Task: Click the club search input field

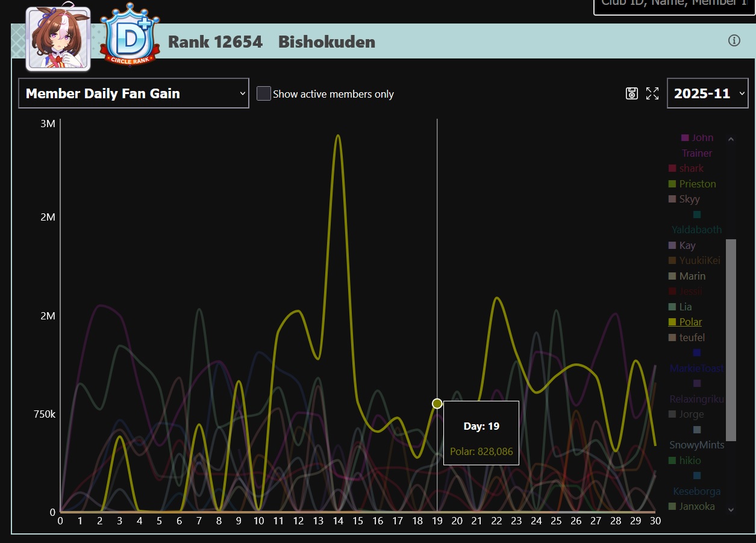Action: (675, 5)
